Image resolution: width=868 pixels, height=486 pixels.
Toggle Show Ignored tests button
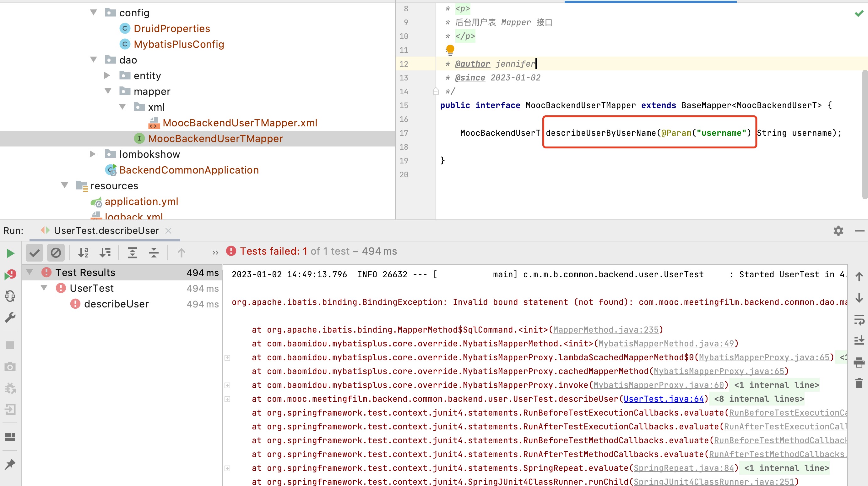point(56,253)
